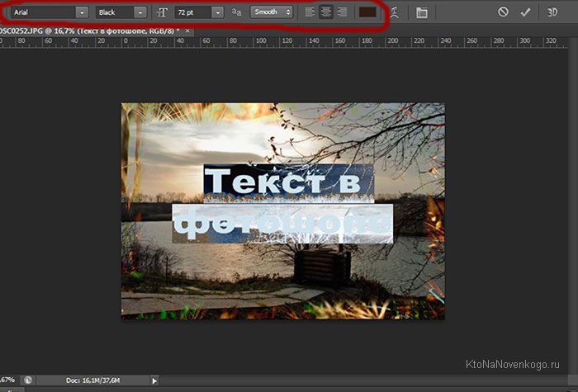Screen dimensions: 578x392
Task: Open the status bar arrow menu
Action: click(154, 380)
